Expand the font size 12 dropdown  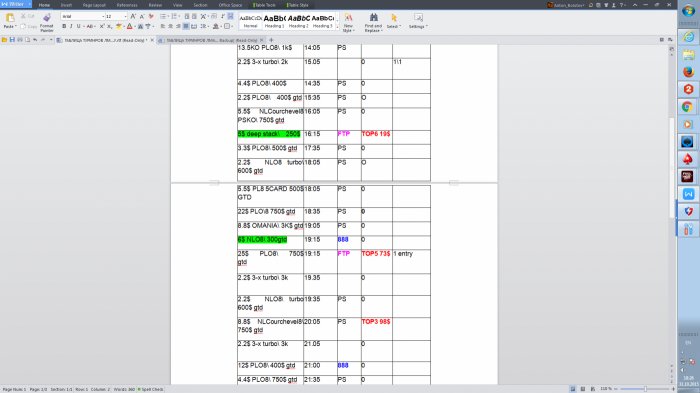coord(125,16)
